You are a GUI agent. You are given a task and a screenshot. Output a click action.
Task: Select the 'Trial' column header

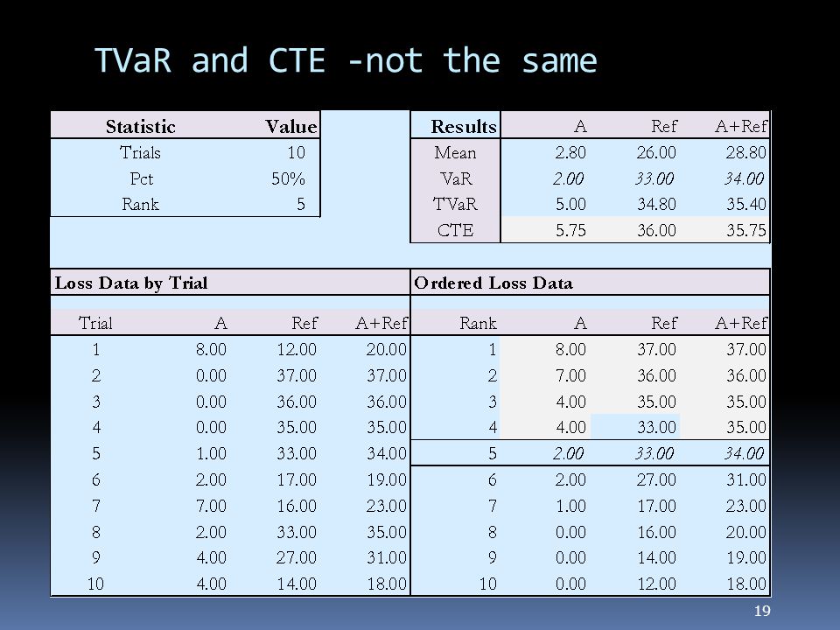tap(95, 323)
